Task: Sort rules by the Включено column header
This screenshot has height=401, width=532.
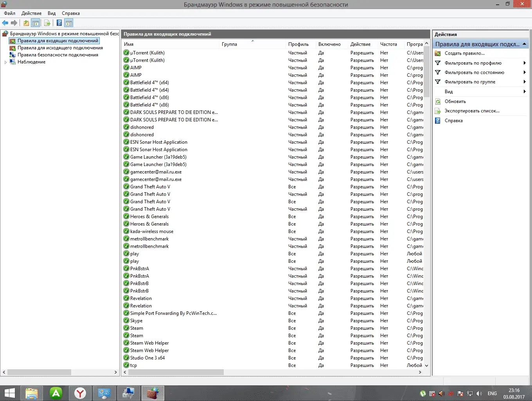Action: pyautogui.click(x=332, y=44)
